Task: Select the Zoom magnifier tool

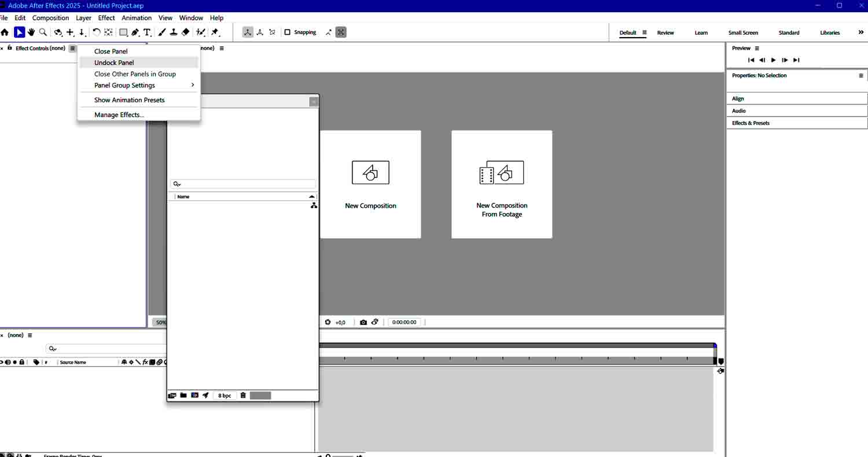Action: (x=43, y=32)
